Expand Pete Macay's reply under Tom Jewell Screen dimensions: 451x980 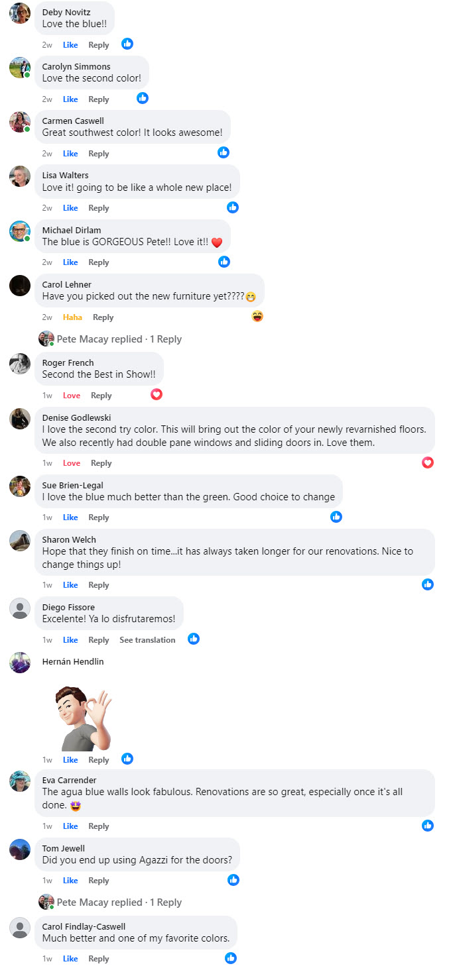(x=119, y=902)
